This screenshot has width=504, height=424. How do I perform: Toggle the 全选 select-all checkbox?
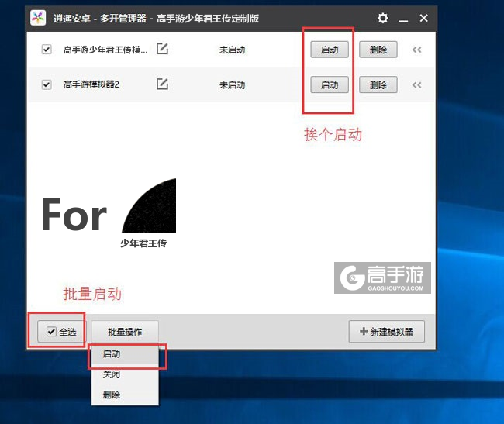(x=51, y=331)
